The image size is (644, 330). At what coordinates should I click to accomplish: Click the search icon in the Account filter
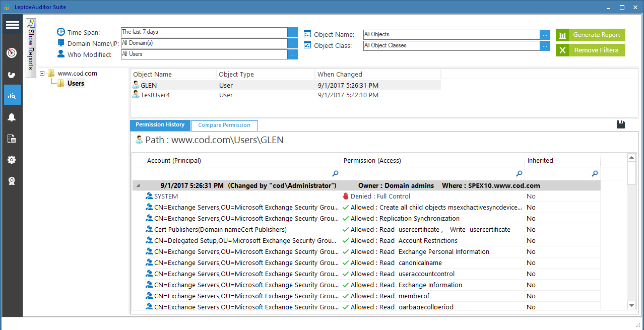(336, 173)
